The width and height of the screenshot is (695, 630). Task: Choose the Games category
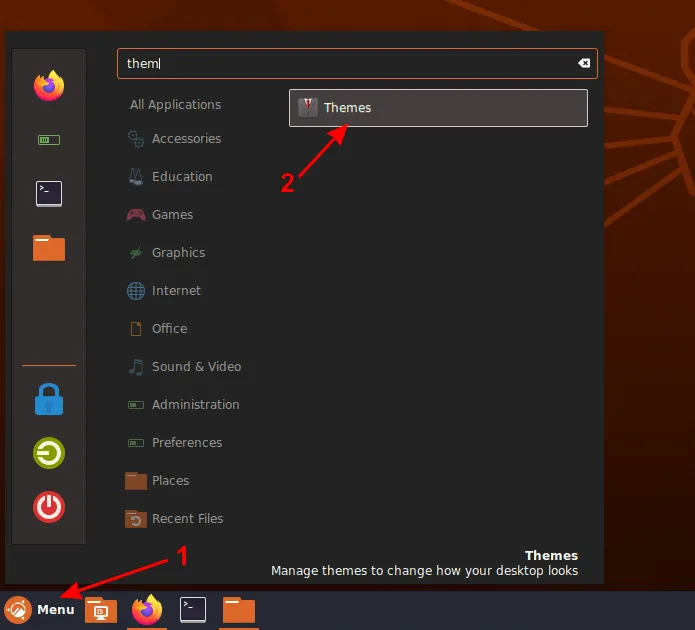tap(172, 215)
